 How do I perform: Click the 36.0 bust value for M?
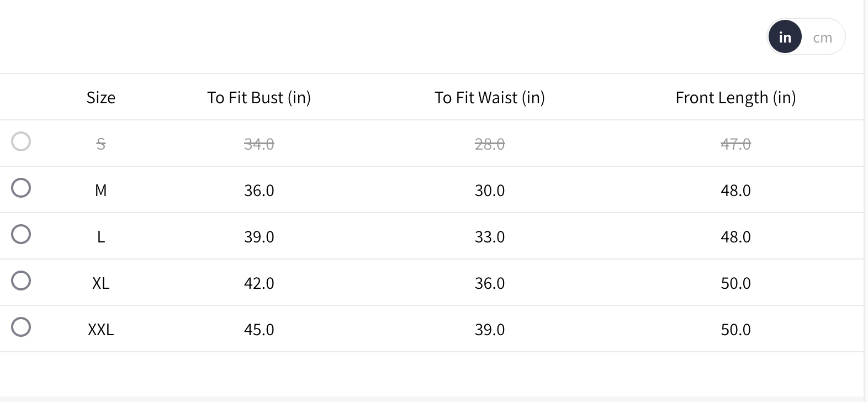coord(259,191)
